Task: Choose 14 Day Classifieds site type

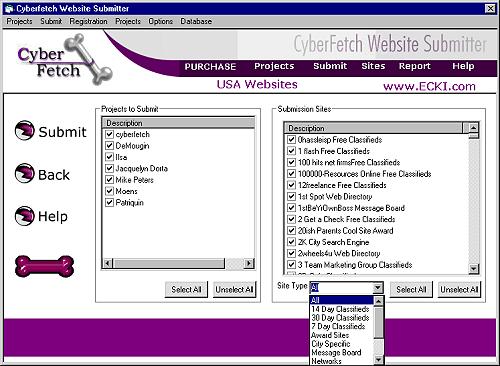Action: point(342,309)
